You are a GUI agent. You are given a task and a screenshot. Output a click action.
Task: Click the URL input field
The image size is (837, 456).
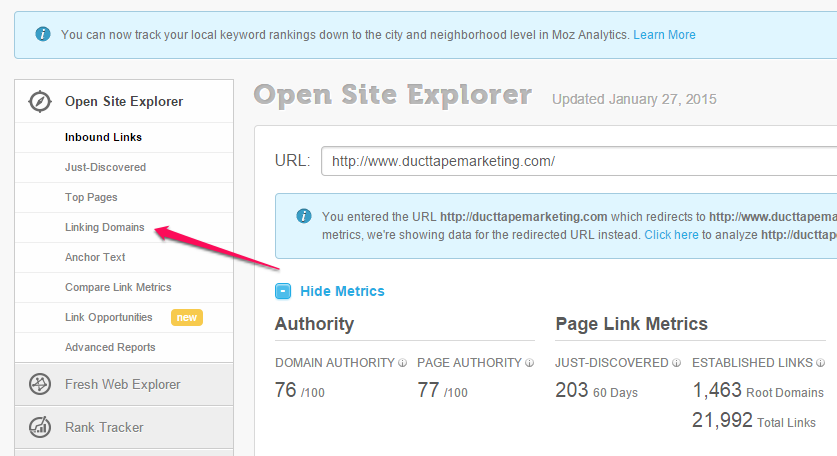pos(579,161)
